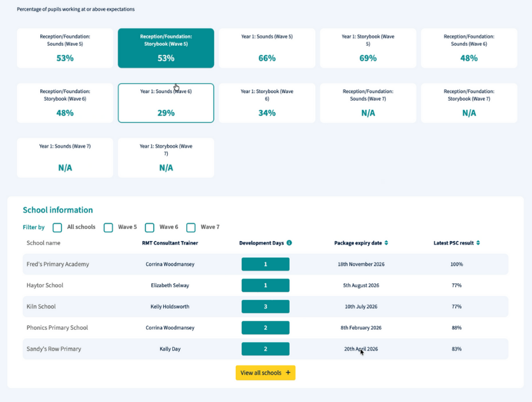The image size is (532, 402).
Task: Select the Year 1: Sounds (Wave 6) card
Action: (x=166, y=103)
